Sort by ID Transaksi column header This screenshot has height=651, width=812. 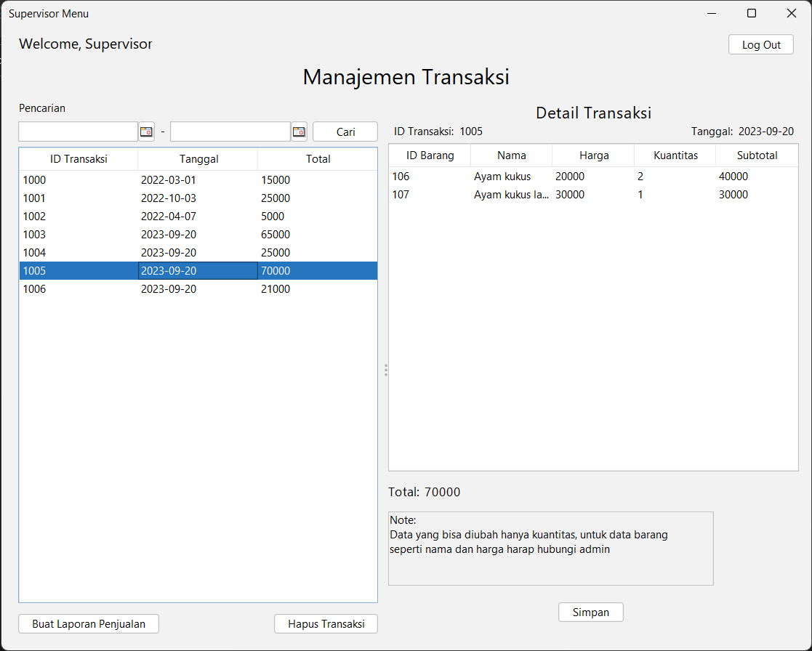79,159
